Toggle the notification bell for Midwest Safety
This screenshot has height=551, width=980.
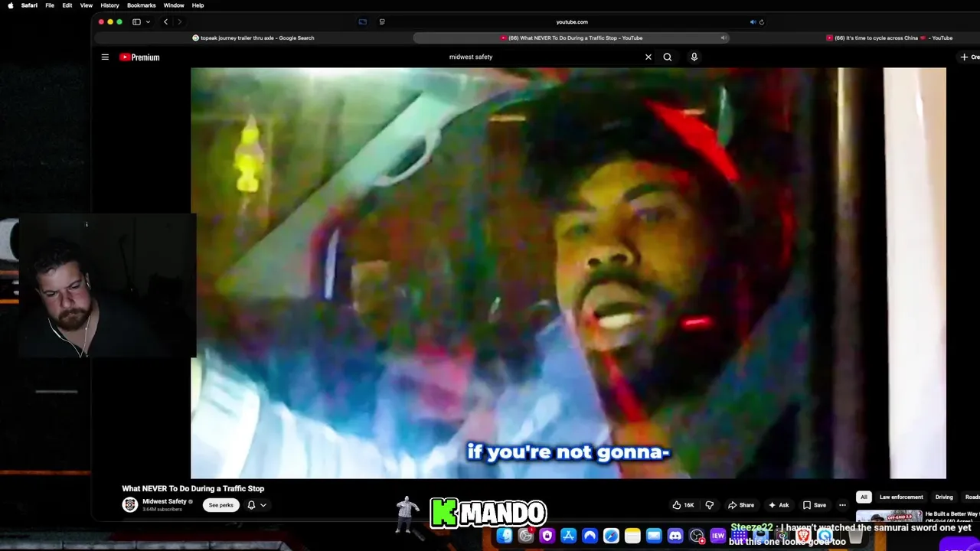[x=251, y=505]
